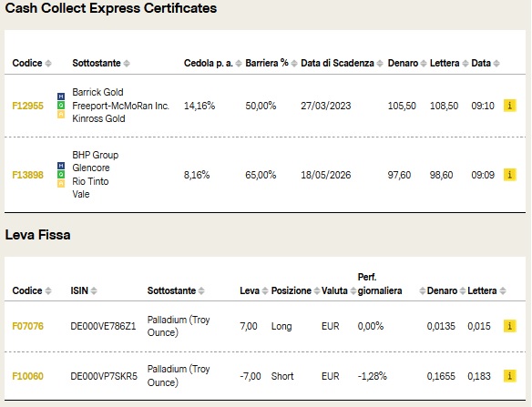Sort Leva Fissa table by ISIN arrows

click(94, 291)
